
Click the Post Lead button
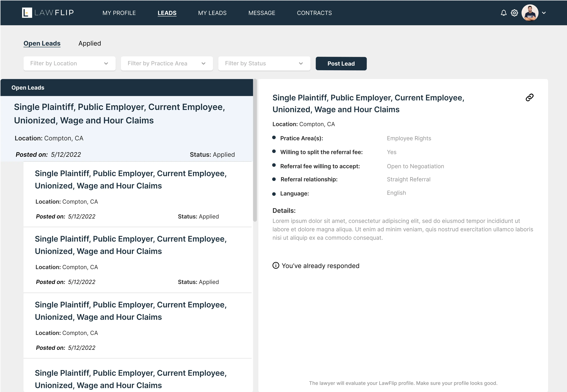[x=341, y=64]
